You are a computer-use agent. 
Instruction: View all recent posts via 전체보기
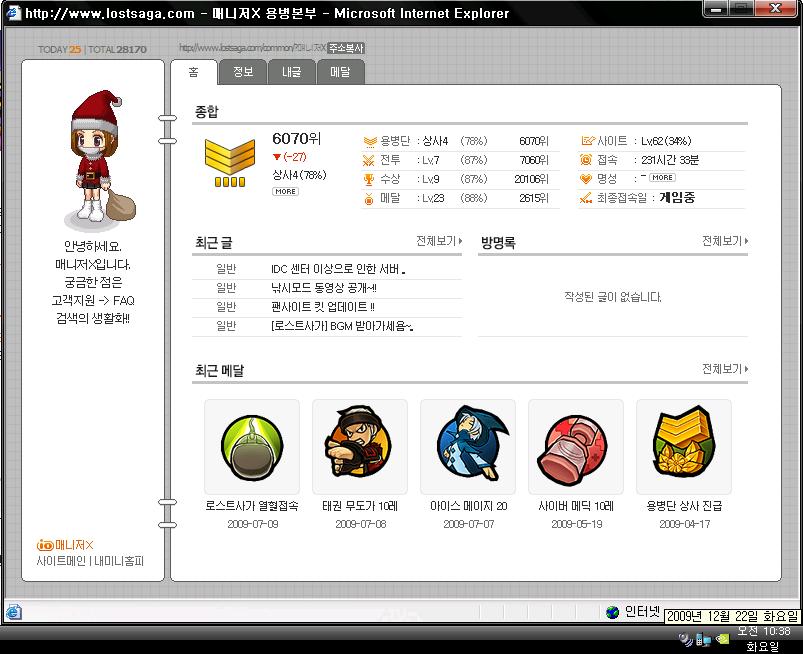[x=439, y=241]
